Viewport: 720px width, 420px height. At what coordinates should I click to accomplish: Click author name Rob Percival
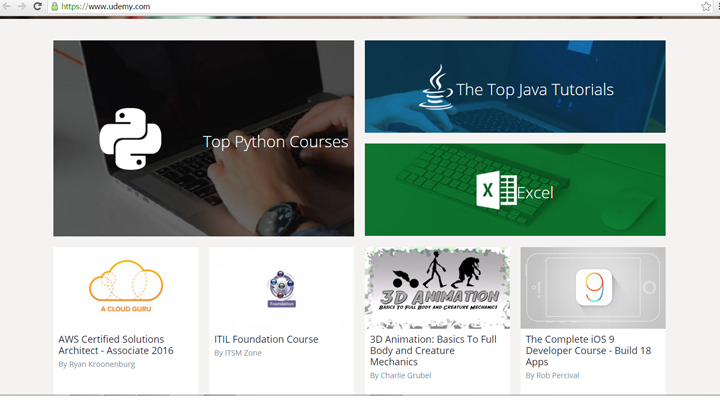point(557,375)
